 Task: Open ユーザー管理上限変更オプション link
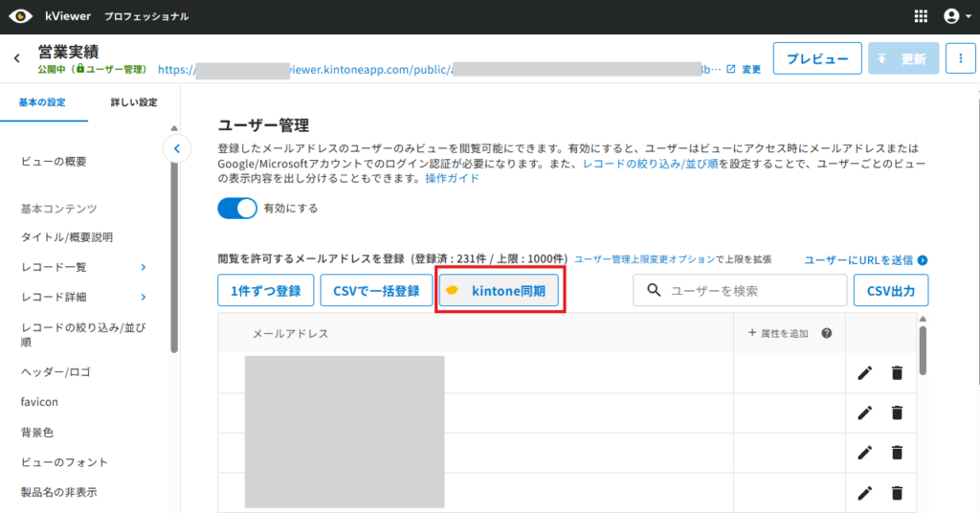coord(644,259)
